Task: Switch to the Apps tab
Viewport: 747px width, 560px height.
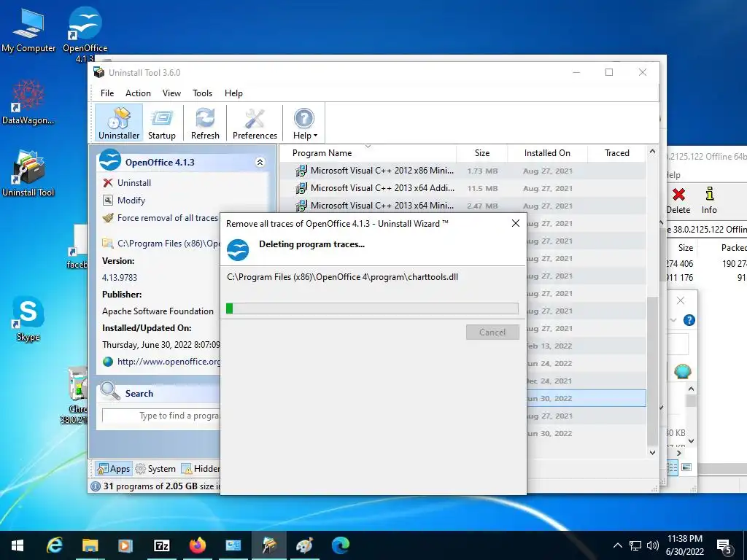Action: 113,469
